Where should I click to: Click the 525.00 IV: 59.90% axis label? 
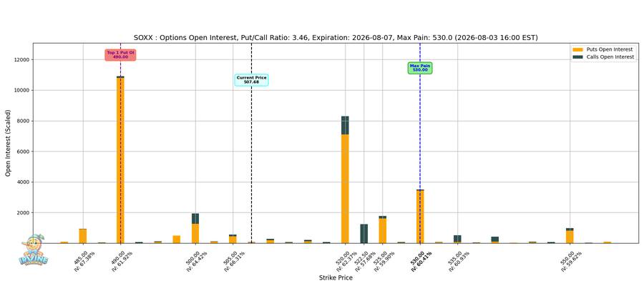click(x=386, y=260)
